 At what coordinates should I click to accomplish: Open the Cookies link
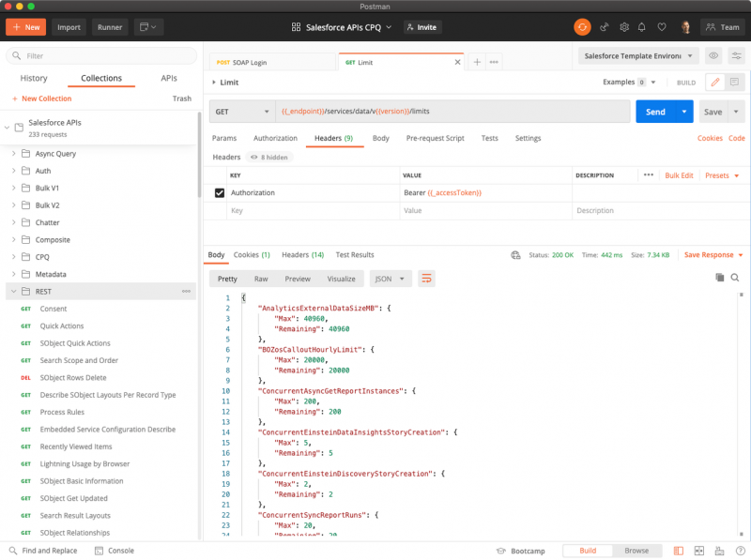(x=710, y=138)
